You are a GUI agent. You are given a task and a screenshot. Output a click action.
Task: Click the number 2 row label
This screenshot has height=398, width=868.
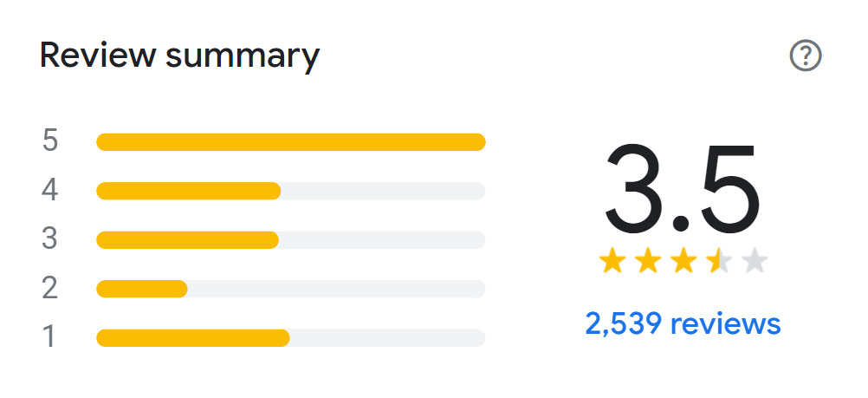click(x=50, y=287)
